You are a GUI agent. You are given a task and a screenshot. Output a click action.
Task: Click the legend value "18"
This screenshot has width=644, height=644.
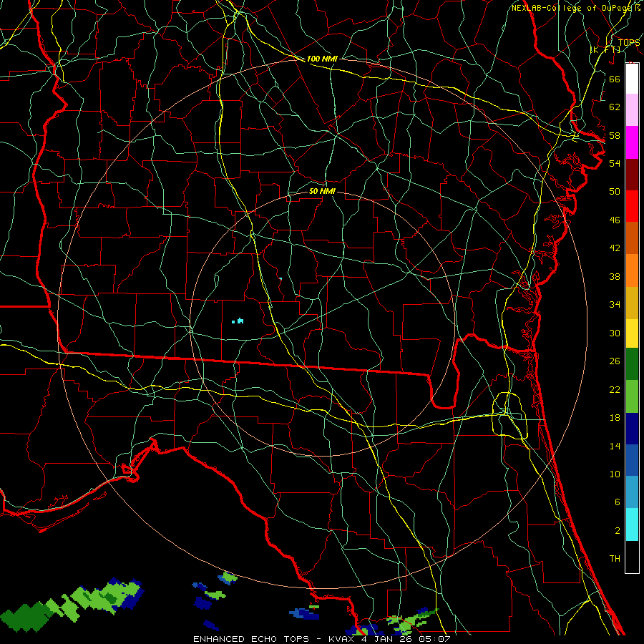tap(615, 418)
